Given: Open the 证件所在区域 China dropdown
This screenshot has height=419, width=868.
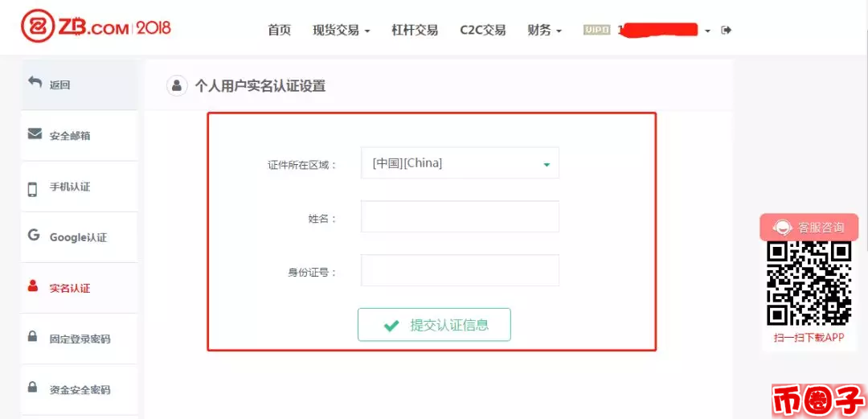Looking at the screenshot, I should (460, 163).
